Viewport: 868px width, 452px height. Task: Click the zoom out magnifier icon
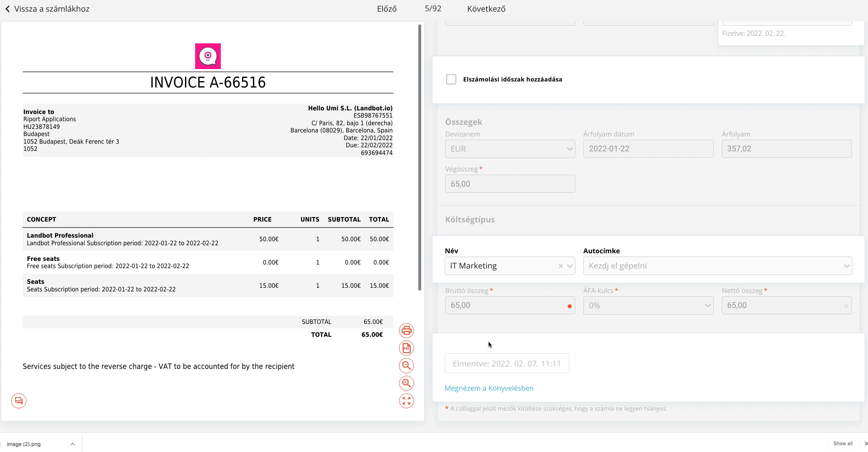(x=406, y=366)
